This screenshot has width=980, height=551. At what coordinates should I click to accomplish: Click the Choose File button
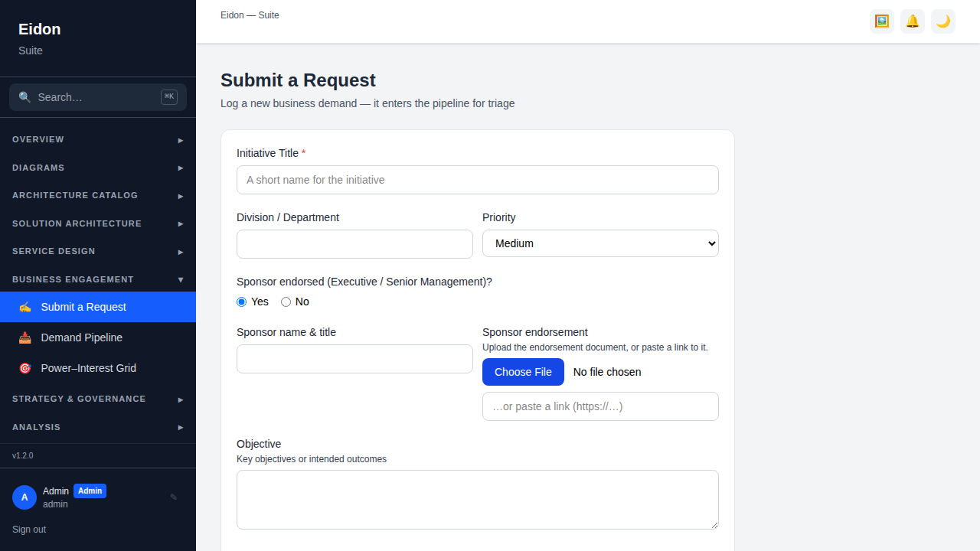[523, 372]
